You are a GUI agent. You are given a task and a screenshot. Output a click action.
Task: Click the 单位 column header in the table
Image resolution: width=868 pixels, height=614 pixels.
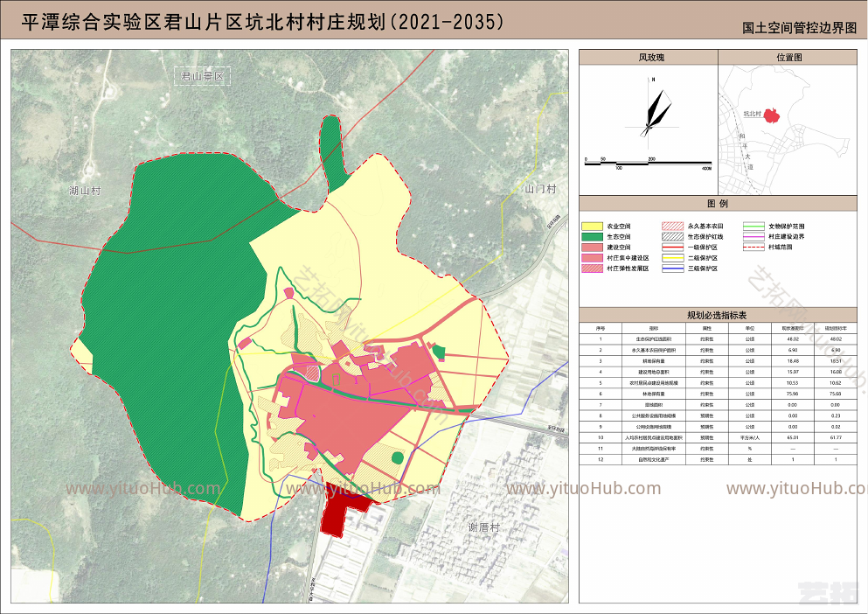(749, 329)
